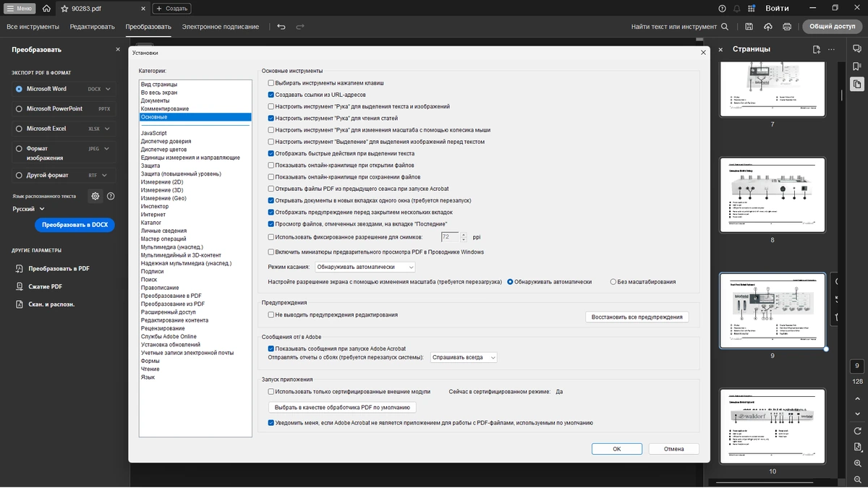Toggle Отображать быстрые действия при выделении текста
This screenshot has width=868, height=488.
point(271,153)
